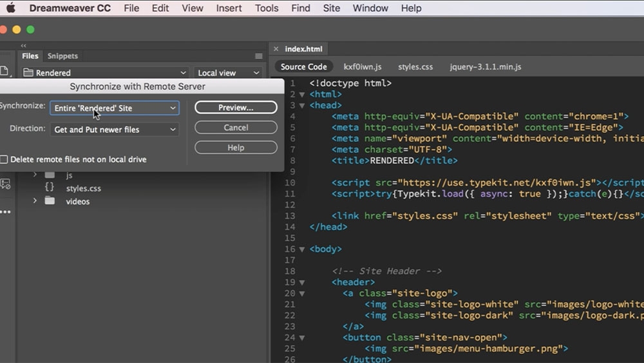This screenshot has height=363, width=644.
Task: Open related file styles.css in toolbar
Action: pyautogui.click(x=415, y=66)
